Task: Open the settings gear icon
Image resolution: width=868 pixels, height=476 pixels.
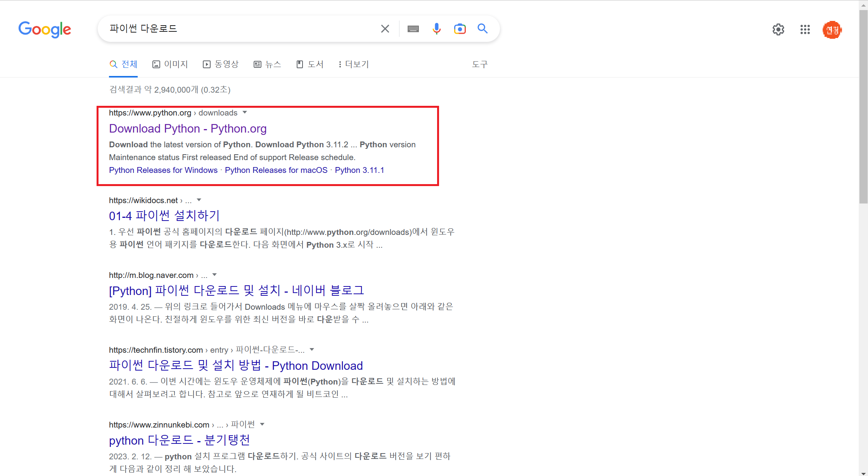Action: pyautogui.click(x=778, y=29)
